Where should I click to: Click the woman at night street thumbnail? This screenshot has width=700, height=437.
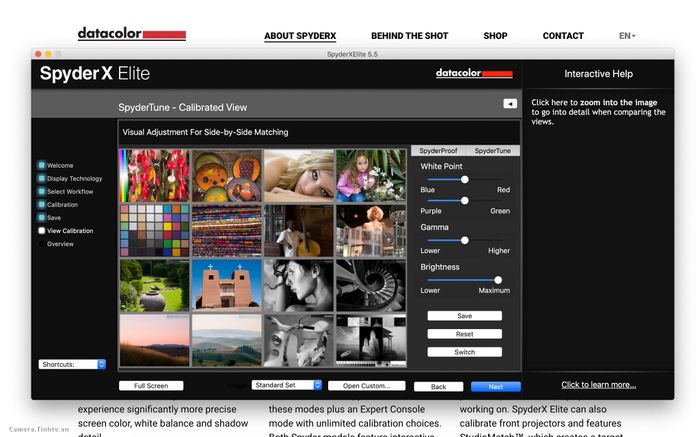click(x=371, y=231)
